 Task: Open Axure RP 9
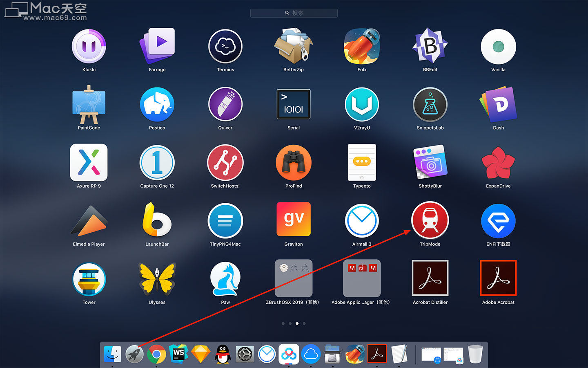[89, 162]
